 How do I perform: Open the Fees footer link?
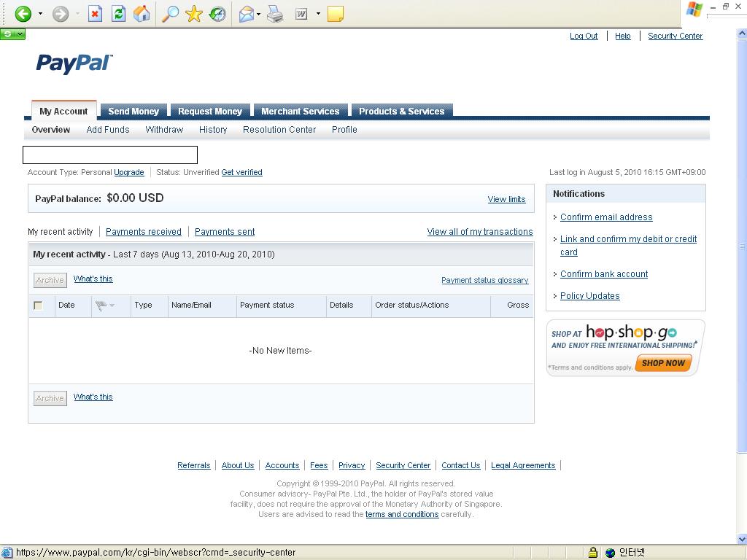[x=319, y=466]
